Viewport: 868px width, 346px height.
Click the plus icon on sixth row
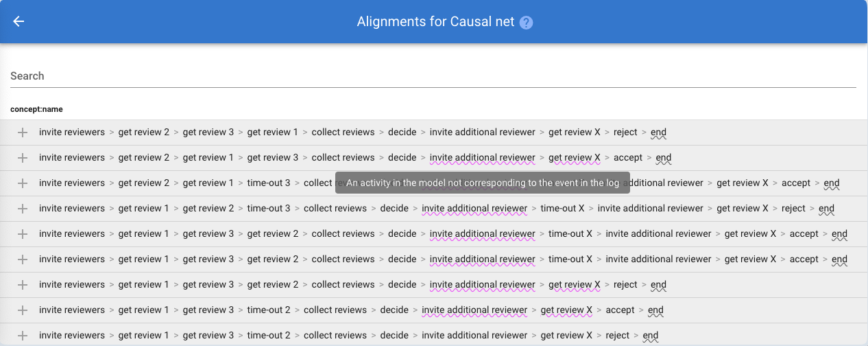coord(22,259)
